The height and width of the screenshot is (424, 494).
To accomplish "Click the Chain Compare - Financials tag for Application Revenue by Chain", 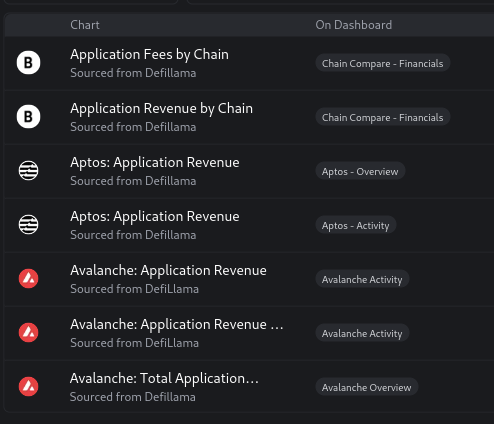I will point(383,117).
